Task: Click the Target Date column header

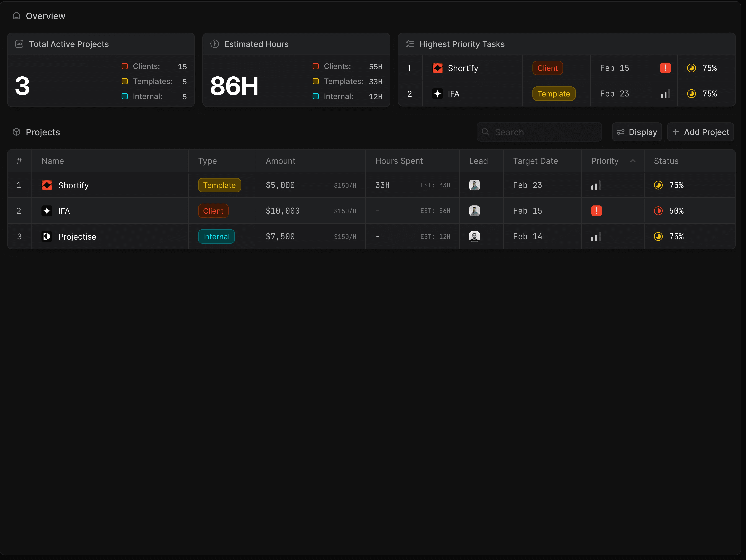Action: click(535, 161)
